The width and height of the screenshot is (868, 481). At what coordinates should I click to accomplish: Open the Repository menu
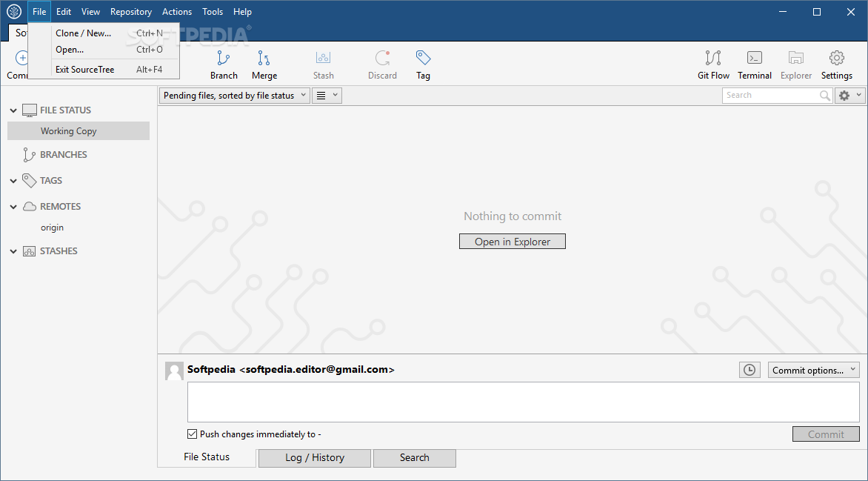tap(131, 12)
